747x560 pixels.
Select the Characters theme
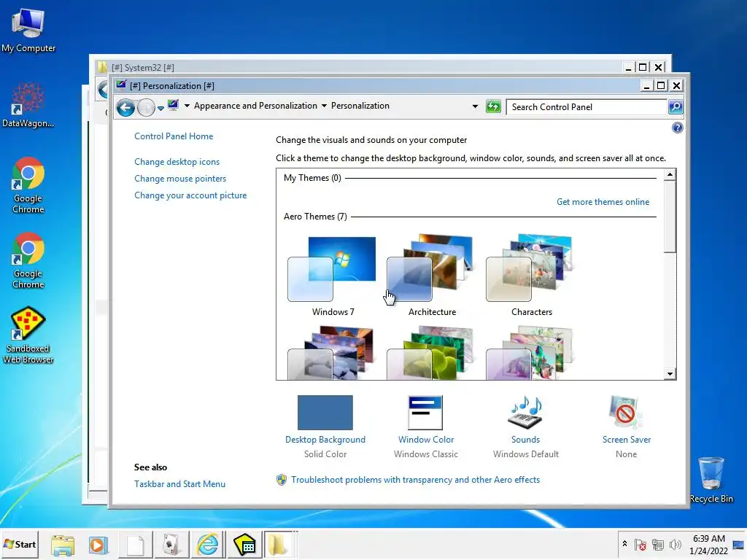pyautogui.click(x=531, y=276)
